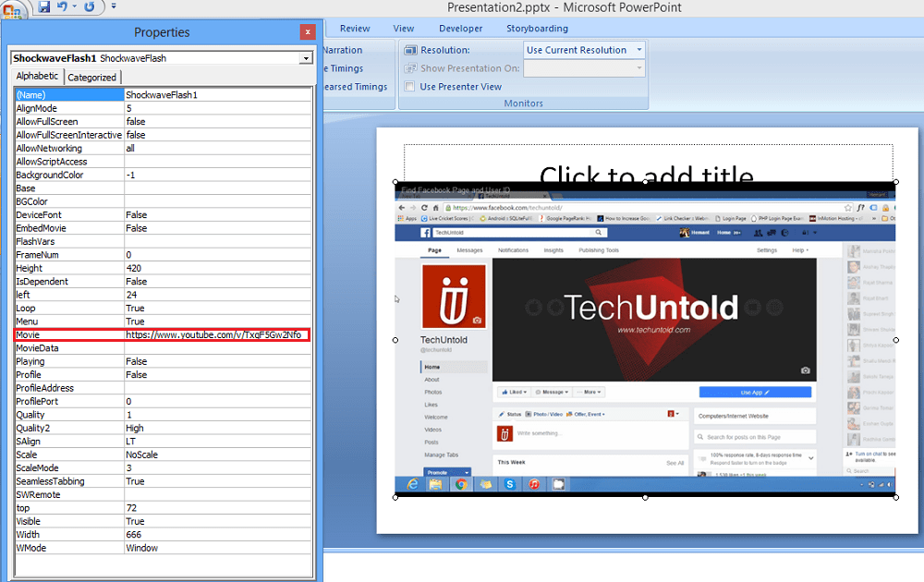924x582 pixels.
Task: Open the Review ribbon tab
Action: click(355, 29)
